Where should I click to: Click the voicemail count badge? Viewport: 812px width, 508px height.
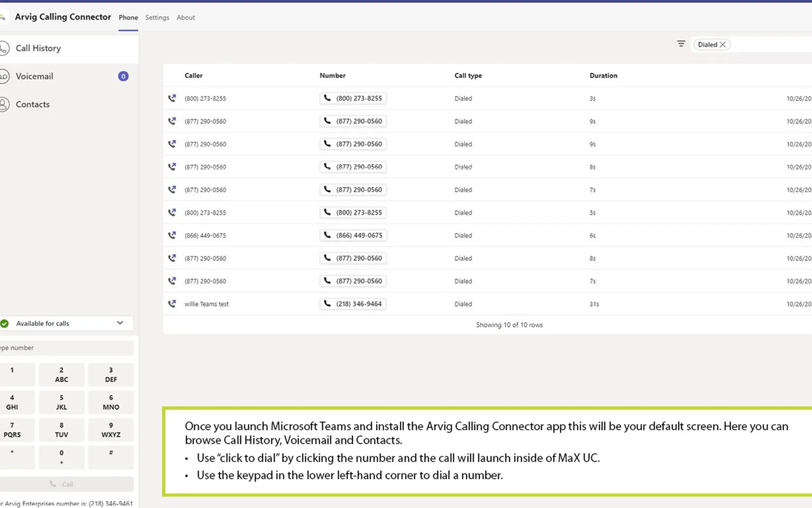(123, 76)
